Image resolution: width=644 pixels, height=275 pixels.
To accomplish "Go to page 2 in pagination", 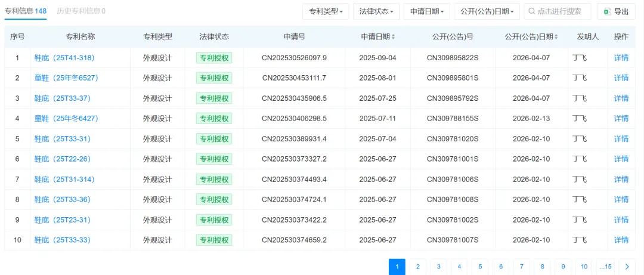I will pos(417,267).
